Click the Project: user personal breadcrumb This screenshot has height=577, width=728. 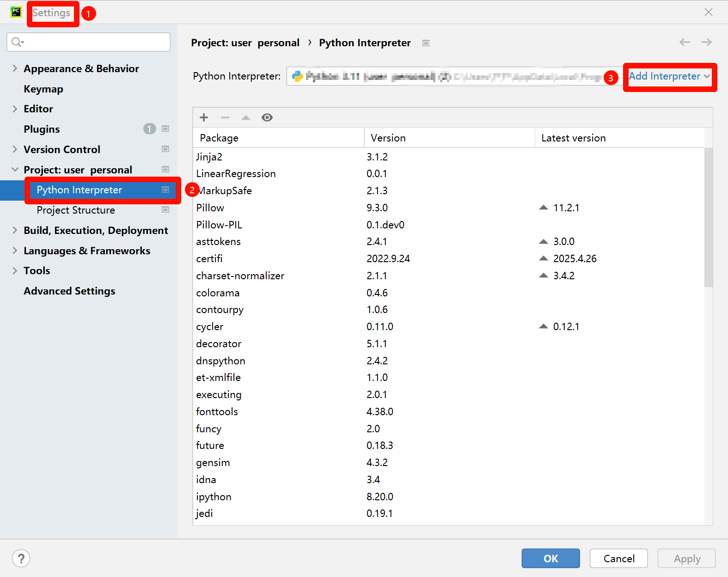pyautogui.click(x=245, y=43)
